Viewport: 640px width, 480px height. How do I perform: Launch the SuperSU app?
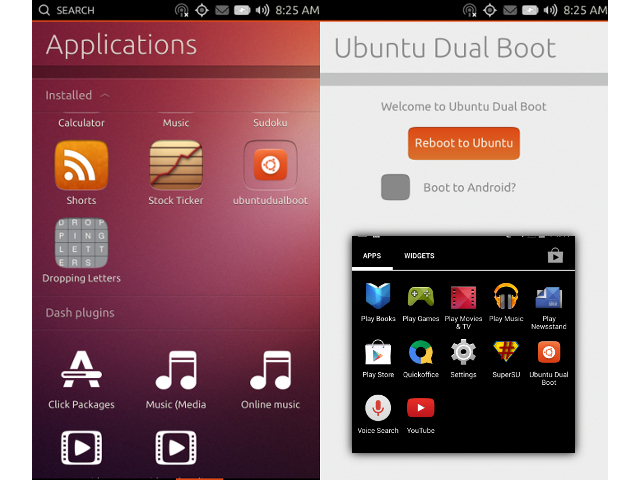coord(506,351)
